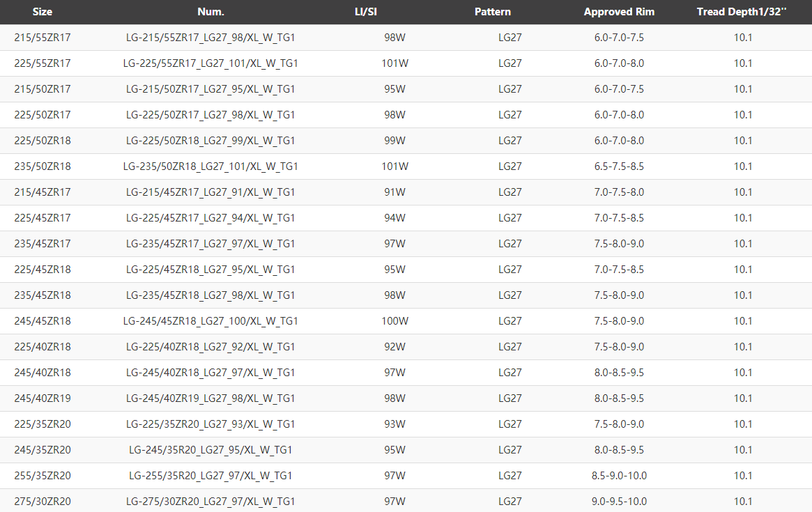This screenshot has height=512, width=812.
Task: Click 101W in the 225/55ZR17 row
Action: tap(394, 63)
